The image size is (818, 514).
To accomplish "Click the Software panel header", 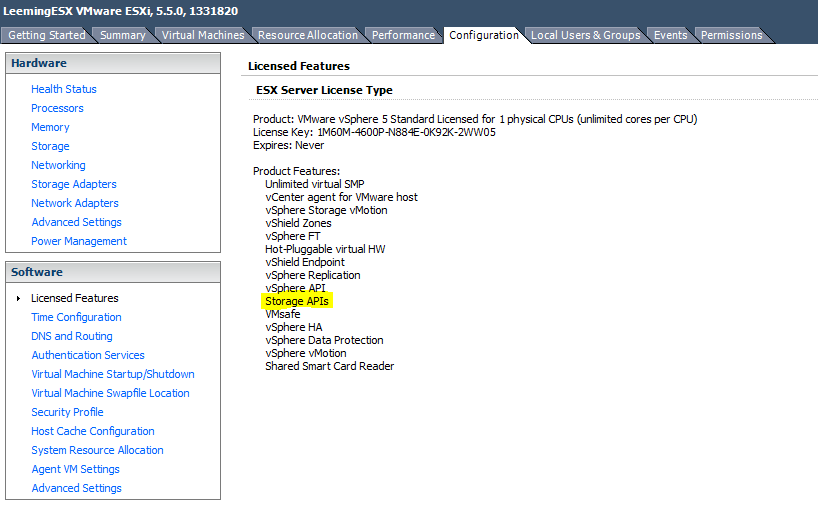I will click(113, 272).
